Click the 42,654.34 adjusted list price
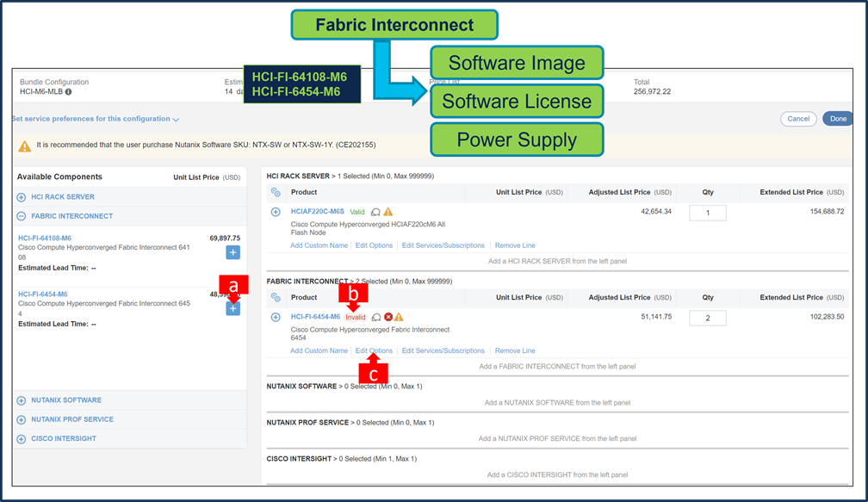This screenshot has width=868, height=502. coord(656,212)
